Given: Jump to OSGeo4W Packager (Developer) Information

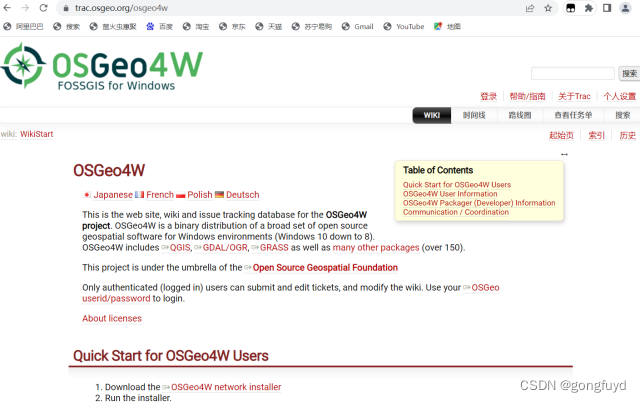Looking at the screenshot, I should (479, 203).
